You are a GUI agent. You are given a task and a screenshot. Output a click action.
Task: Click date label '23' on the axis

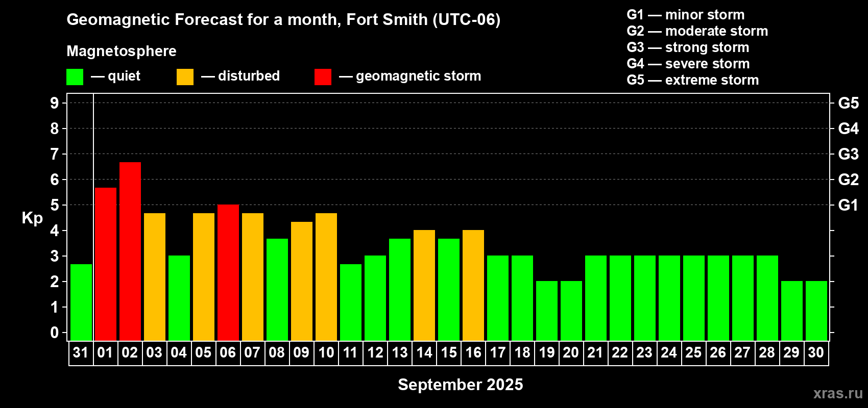(x=644, y=353)
